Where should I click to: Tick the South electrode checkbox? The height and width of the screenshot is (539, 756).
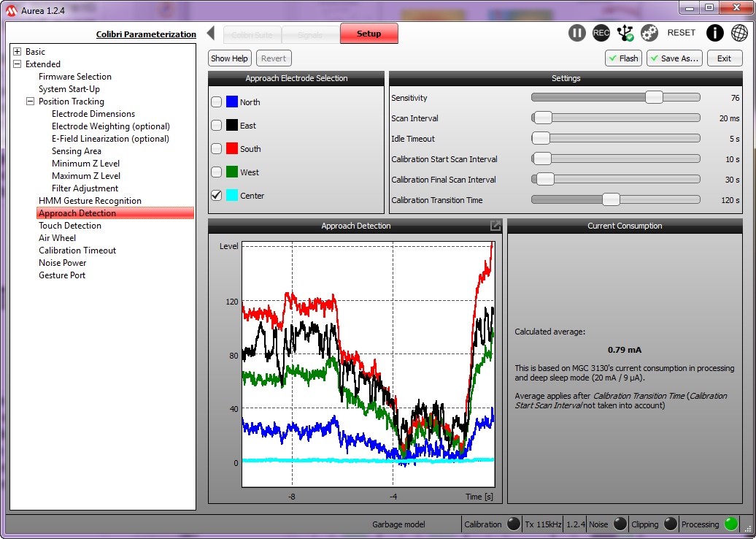click(217, 149)
